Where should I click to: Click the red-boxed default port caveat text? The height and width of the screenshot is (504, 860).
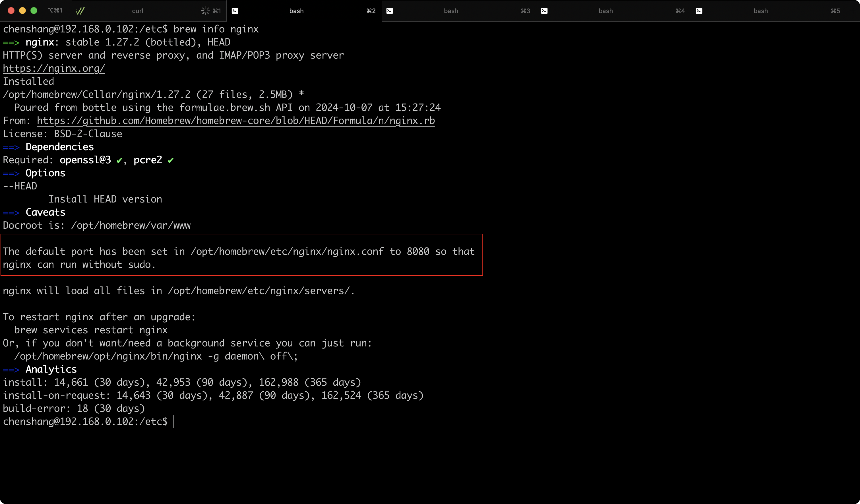(239, 258)
